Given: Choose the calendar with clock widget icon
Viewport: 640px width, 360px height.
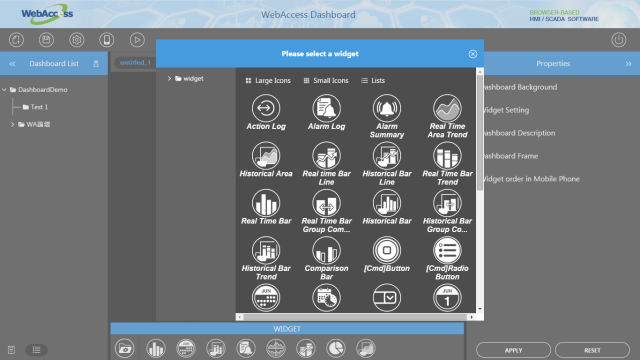Looking at the screenshot, I should pyautogui.click(x=326, y=298).
